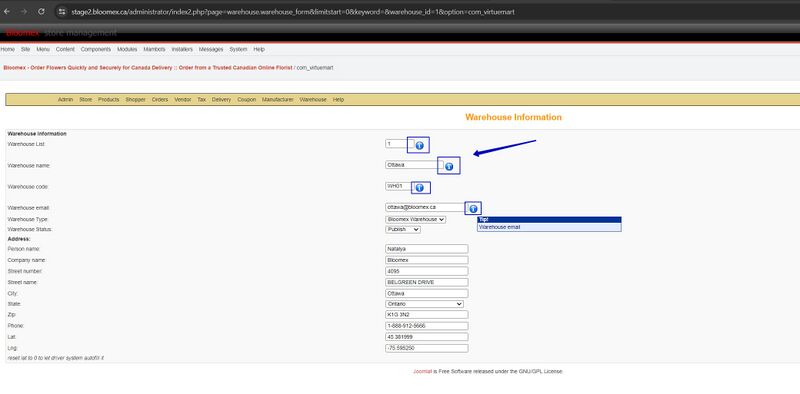
Task: Open System menu
Action: click(238, 50)
